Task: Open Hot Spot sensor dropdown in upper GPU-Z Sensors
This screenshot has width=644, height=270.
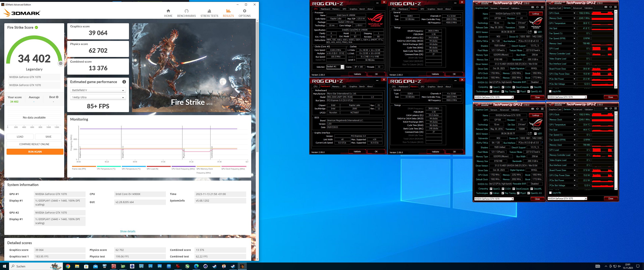Action: tap(574, 28)
